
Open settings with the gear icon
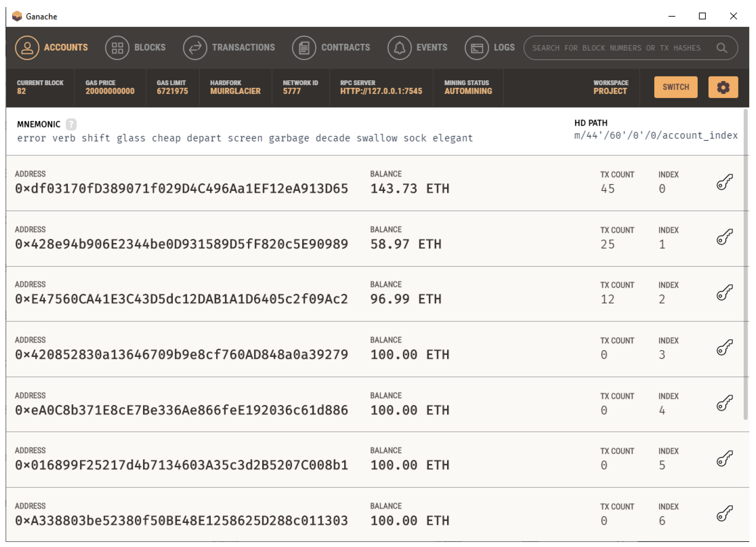click(723, 87)
